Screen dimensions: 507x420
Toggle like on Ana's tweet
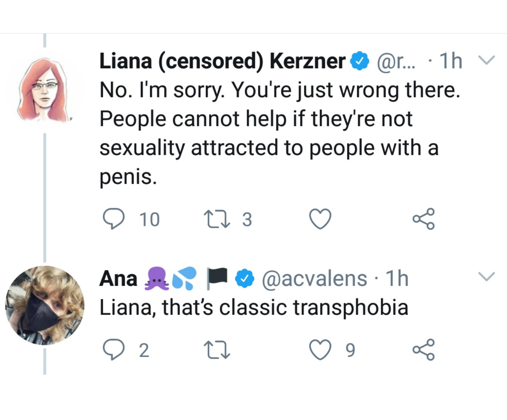(320, 349)
